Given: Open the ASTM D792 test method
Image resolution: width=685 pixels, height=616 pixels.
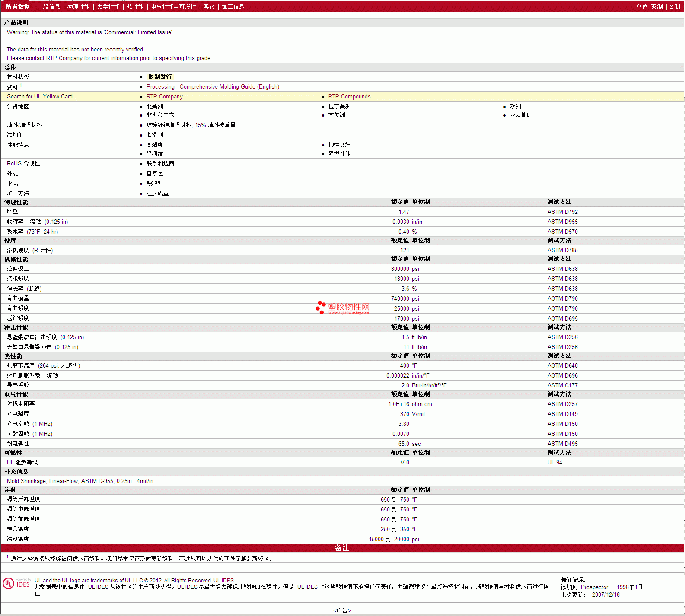Looking at the screenshot, I should click(x=562, y=212).
